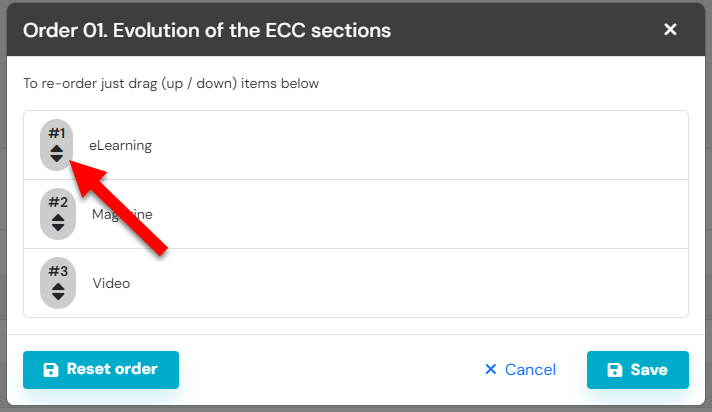Click the floppy disk icon in Save
Viewport: 712px width, 412px height.
pyautogui.click(x=614, y=370)
